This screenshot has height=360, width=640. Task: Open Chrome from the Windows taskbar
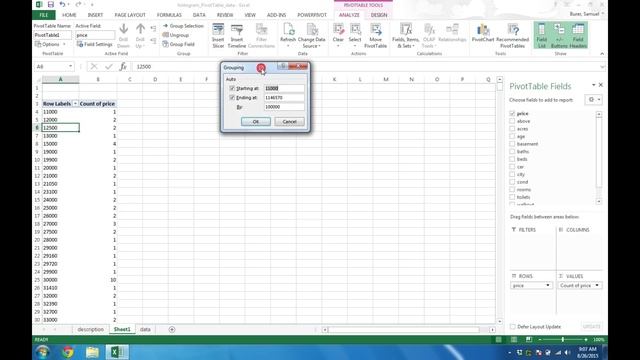coord(68,352)
